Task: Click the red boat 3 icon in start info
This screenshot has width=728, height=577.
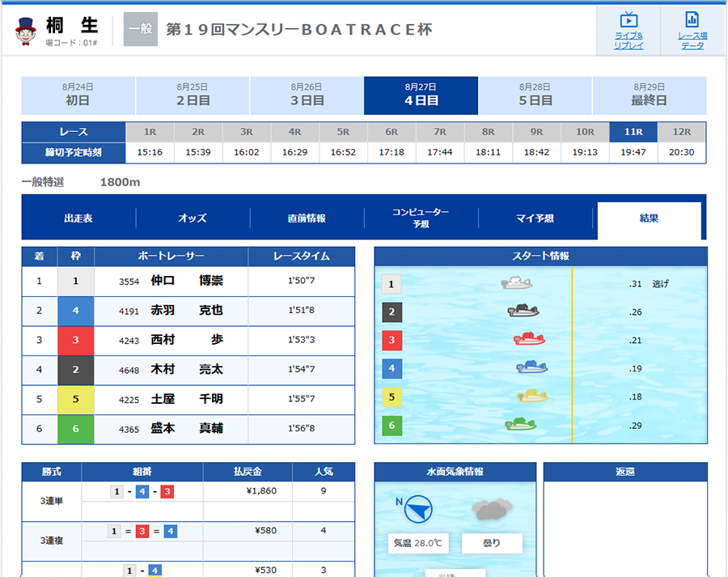Action: [x=529, y=338]
